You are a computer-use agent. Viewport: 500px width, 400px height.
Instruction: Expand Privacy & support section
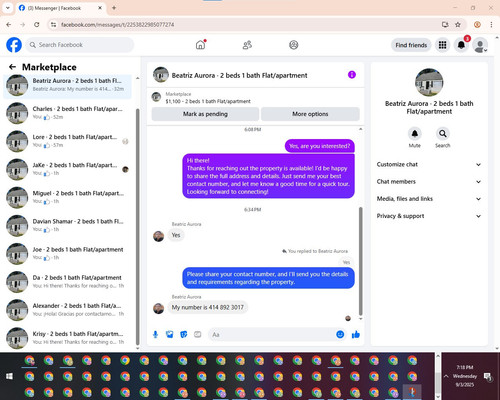(x=429, y=216)
